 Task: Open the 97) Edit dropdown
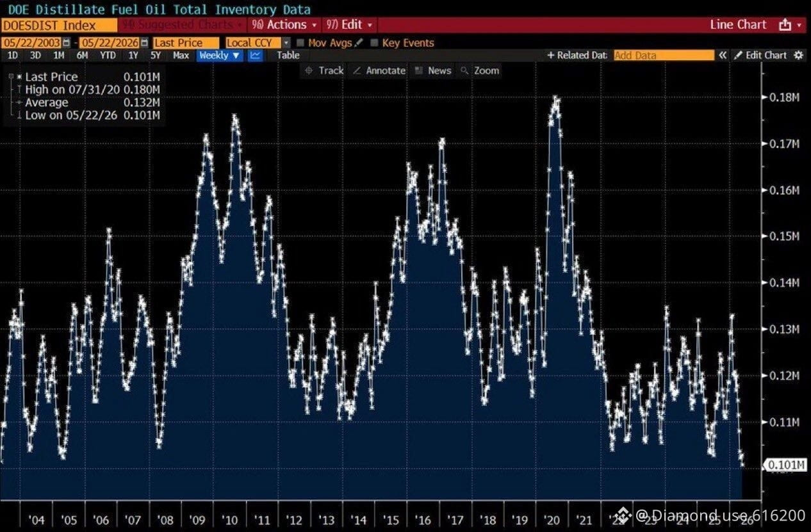[x=350, y=25]
